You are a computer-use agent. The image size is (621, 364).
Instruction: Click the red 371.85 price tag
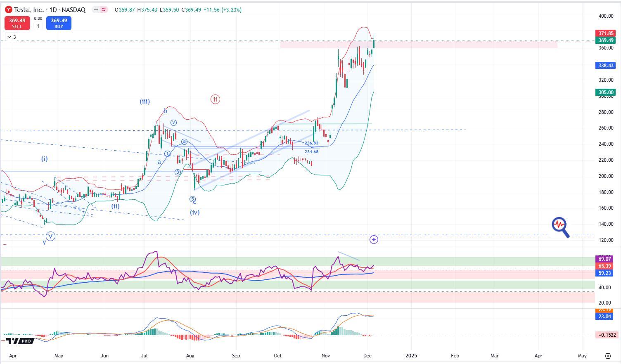tap(606, 33)
